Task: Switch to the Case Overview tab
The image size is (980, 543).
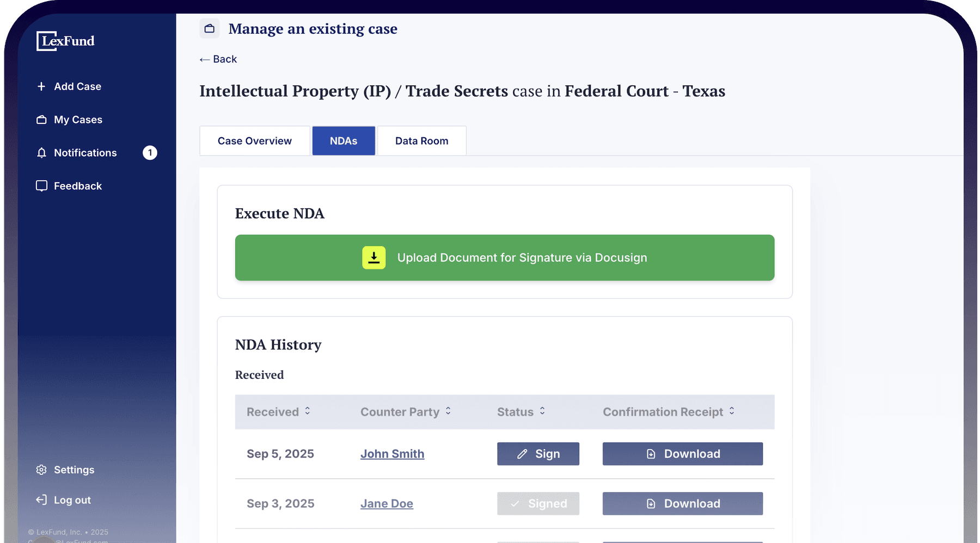Action: coord(254,140)
